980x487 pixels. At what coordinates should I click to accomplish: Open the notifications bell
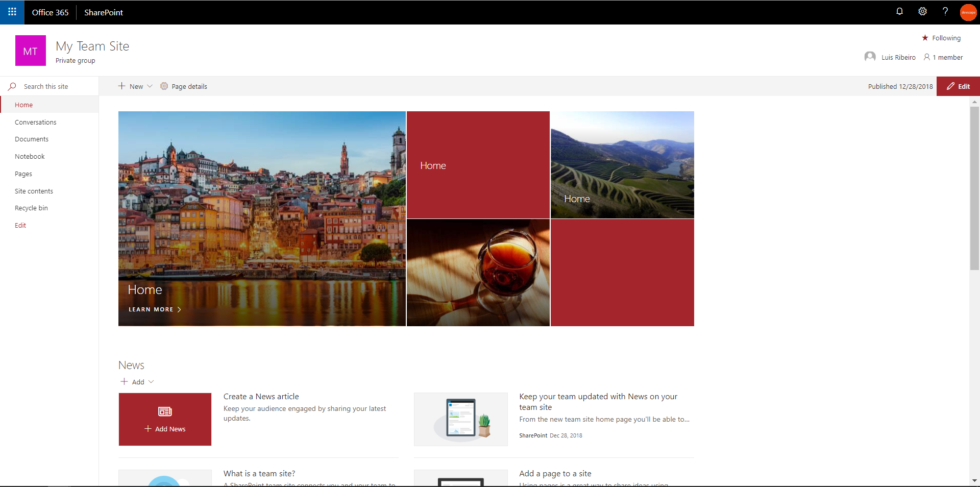pos(899,11)
